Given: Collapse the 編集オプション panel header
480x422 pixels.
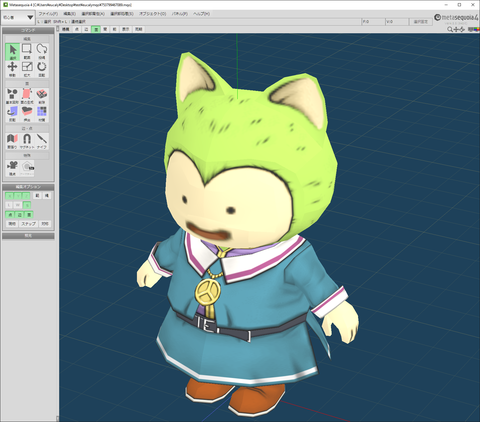Looking at the screenshot, I should 28,187.
